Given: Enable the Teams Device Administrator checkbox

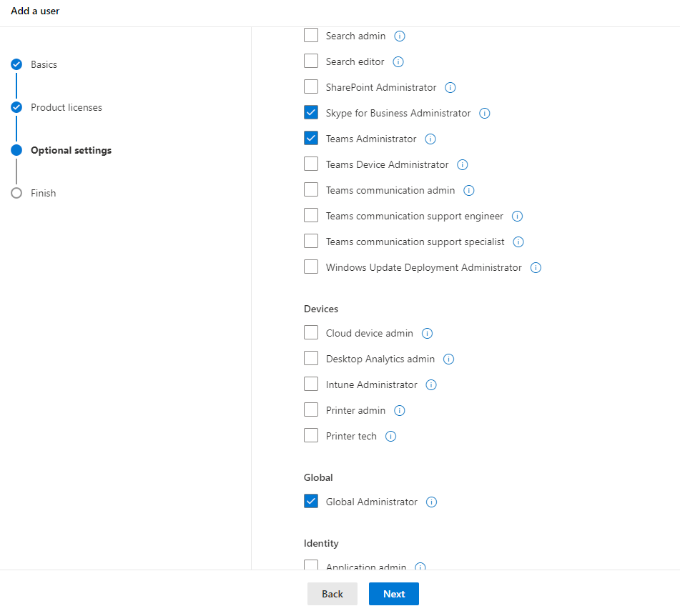Looking at the screenshot, I should [311, 164].
